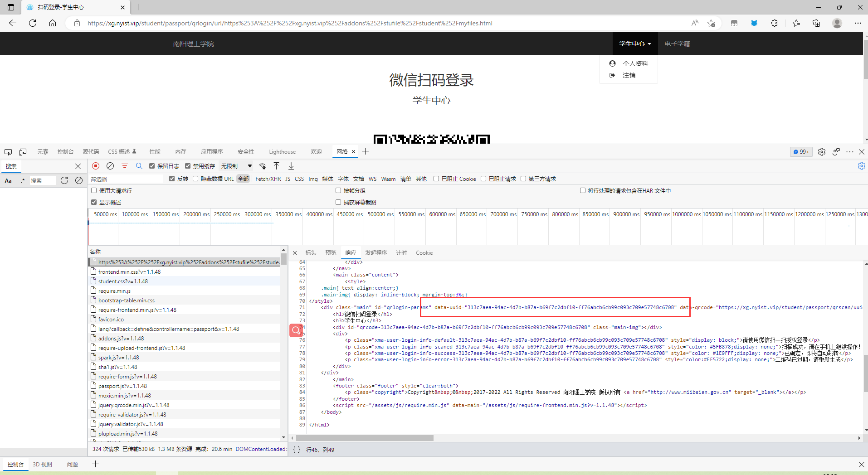The height and width of the screenshot is (475, 868).
Task: Open network panel settings gear
Action: (861, 166)
